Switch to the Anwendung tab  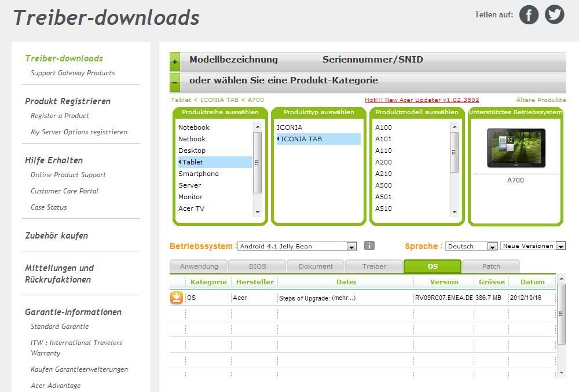(199, 266)
